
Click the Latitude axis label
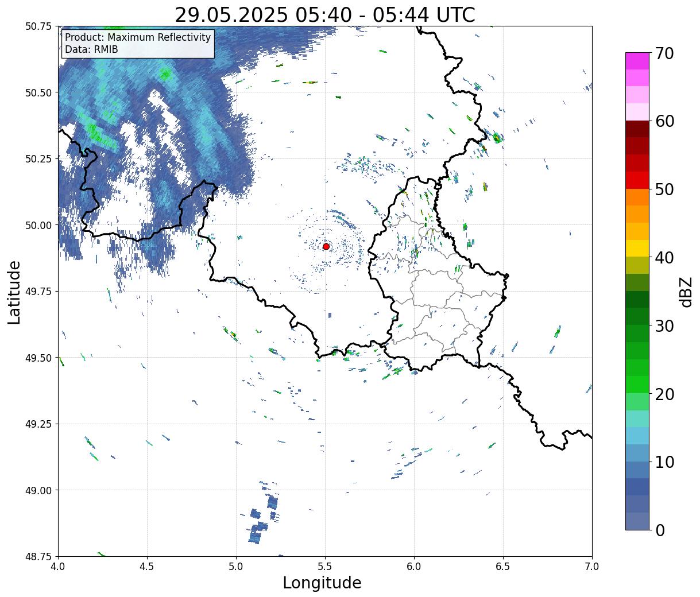[14, 292]
